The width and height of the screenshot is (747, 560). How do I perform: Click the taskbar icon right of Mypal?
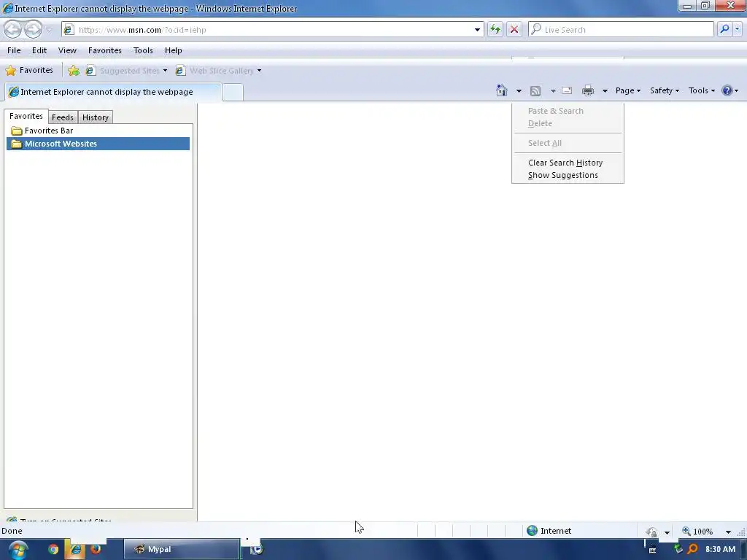pyautogui.click(x=257, y=549)
